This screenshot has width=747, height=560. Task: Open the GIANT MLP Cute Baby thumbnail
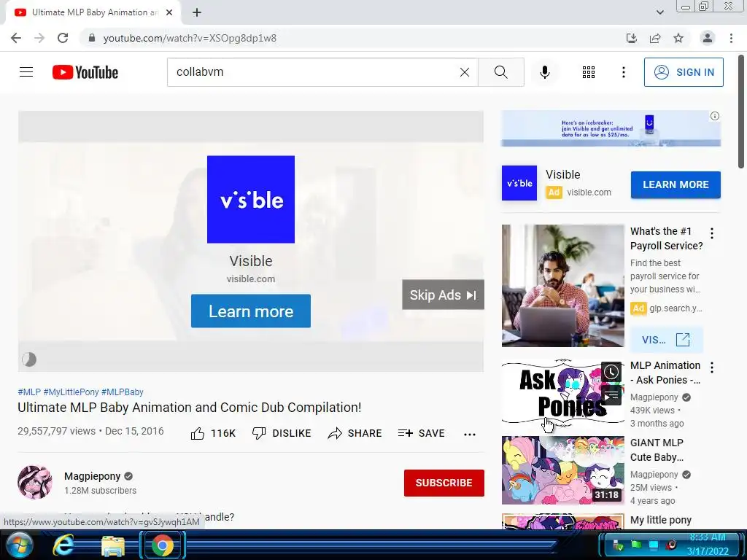coord(562,470)
